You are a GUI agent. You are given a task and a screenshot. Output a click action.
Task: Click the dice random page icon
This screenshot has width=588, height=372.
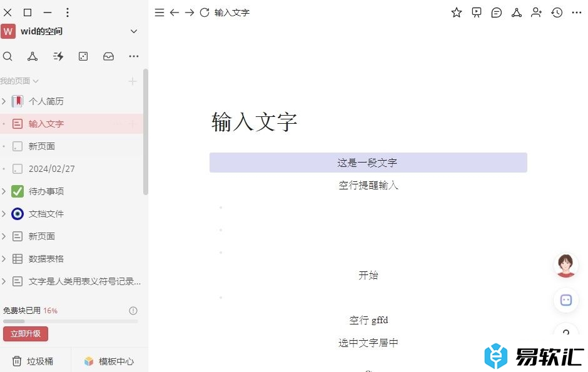(83, 56)
